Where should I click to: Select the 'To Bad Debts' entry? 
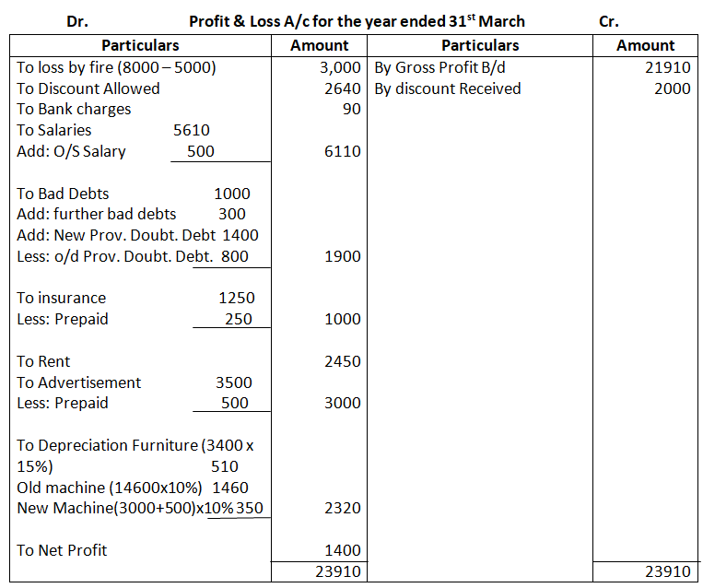pos(63,194)
